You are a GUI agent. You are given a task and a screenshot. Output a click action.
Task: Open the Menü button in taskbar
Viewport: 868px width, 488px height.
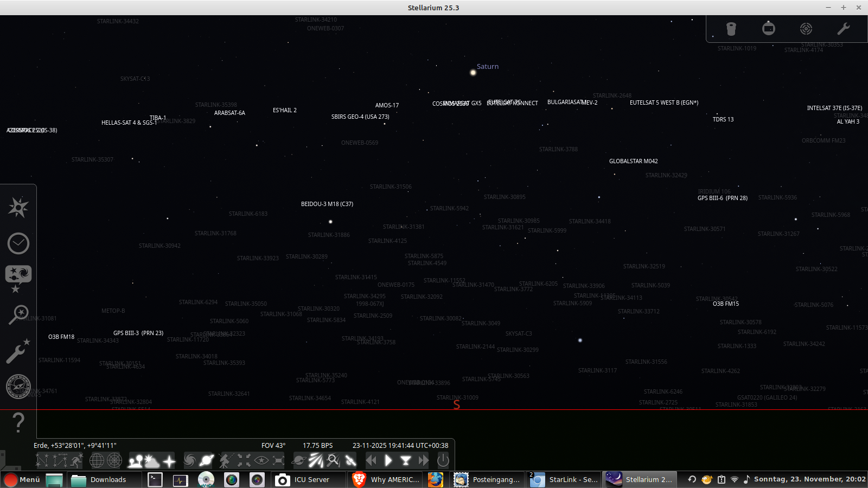22,480
